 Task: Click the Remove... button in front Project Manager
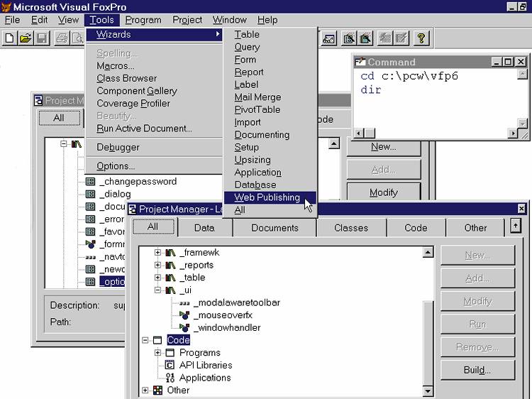(477, 347)
